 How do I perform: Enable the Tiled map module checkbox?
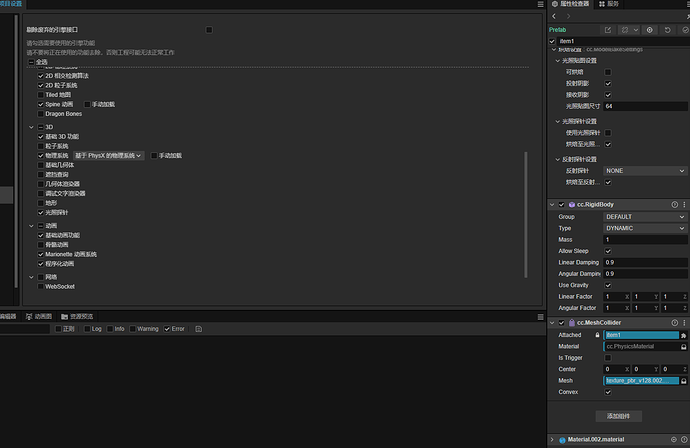click(x=40, y=95)
